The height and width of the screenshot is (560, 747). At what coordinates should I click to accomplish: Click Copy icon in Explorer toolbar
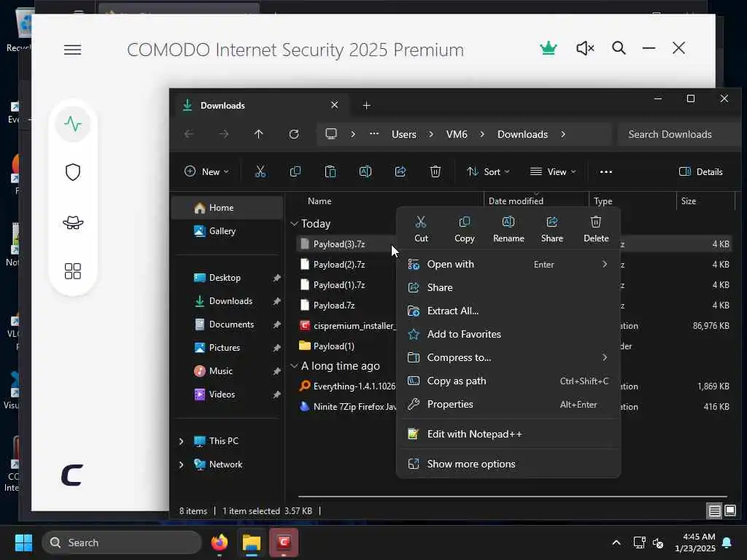(x=295, y=171)
